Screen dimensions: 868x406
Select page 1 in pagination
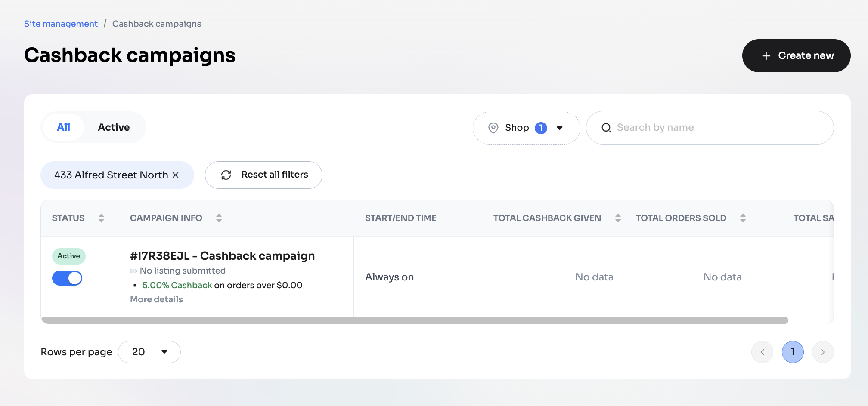click(x=792, y=352)
